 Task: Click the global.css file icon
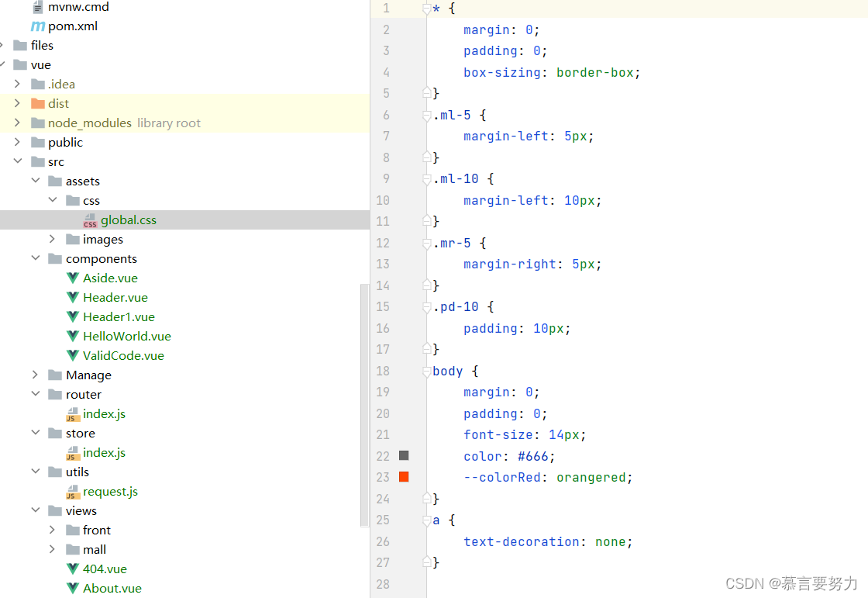(x=90, y=220)
